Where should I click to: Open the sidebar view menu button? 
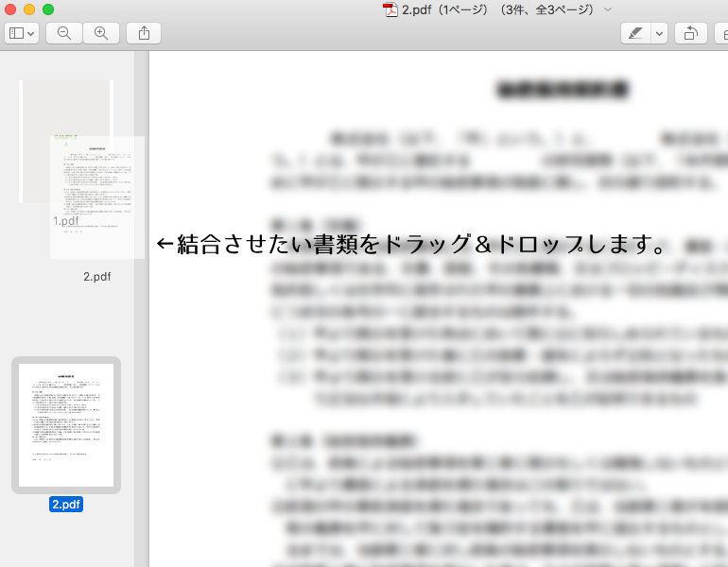[x=22, y=33]
